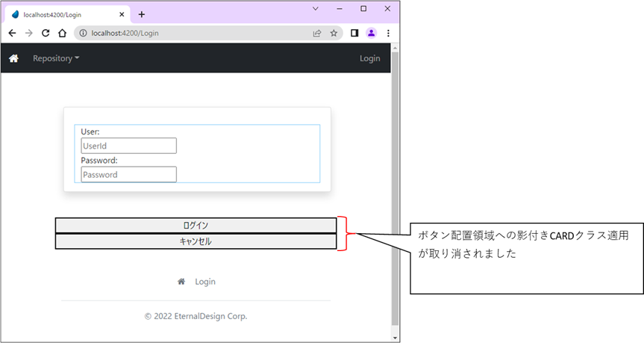This screenshot has width=644, height=343.
Task: Click the browser forward arrow
Action: pyautogui.click(x=29, y=33)
